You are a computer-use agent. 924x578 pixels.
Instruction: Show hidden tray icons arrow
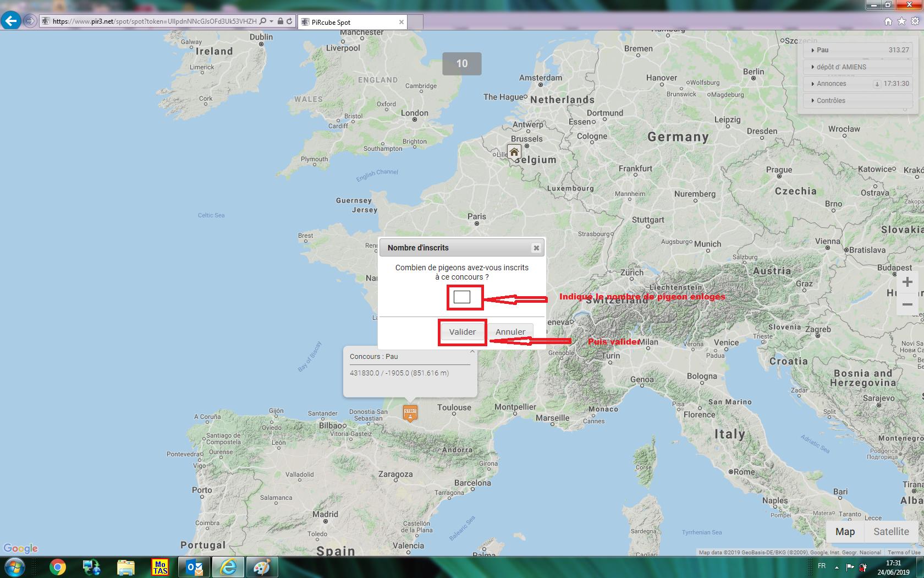tap(837, 567)
